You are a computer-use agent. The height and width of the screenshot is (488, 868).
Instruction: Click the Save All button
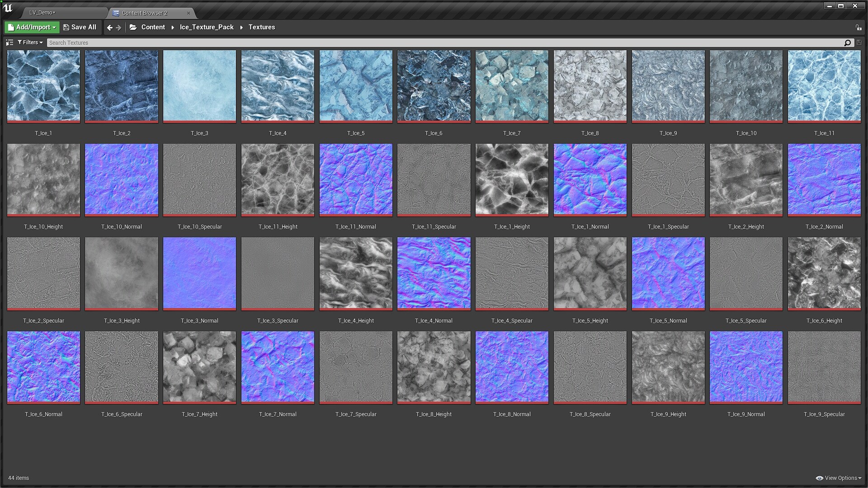[x=80, y=27]
